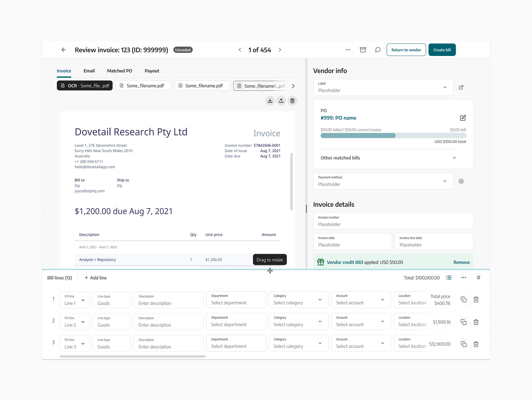This screenshot has height=400, width=532.
Task: Click the Invoice number field
Action: 393,221
